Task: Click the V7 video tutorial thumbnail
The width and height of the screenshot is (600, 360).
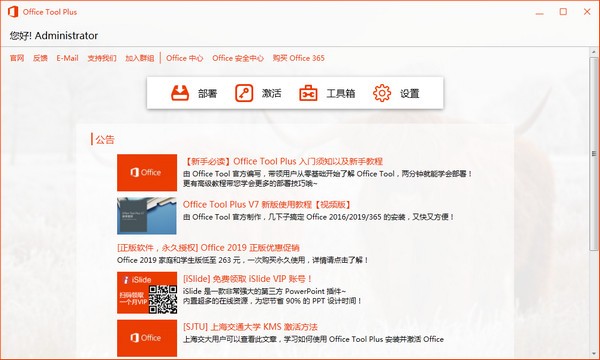Action: click(x=147, y=216)
